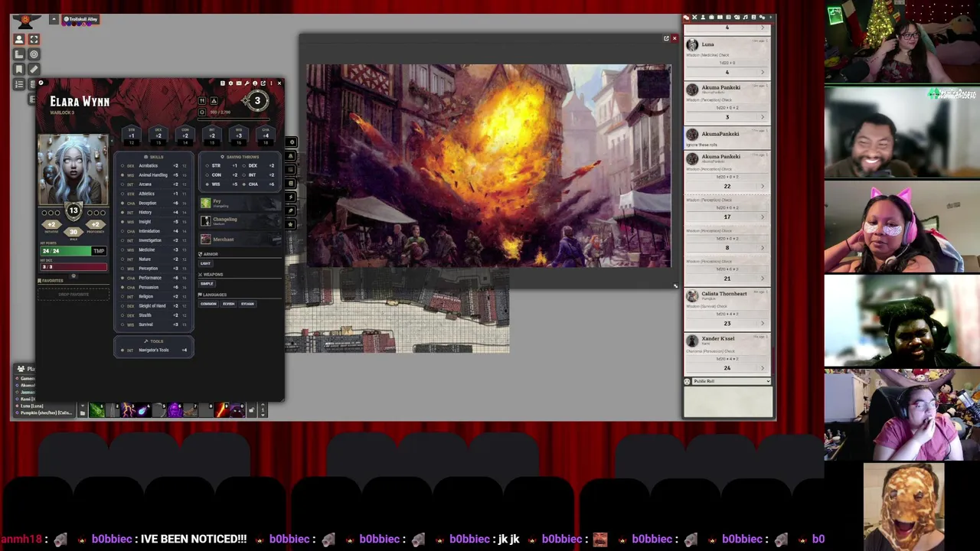Toggle CHA saving throw proficiency

(244, 184)
